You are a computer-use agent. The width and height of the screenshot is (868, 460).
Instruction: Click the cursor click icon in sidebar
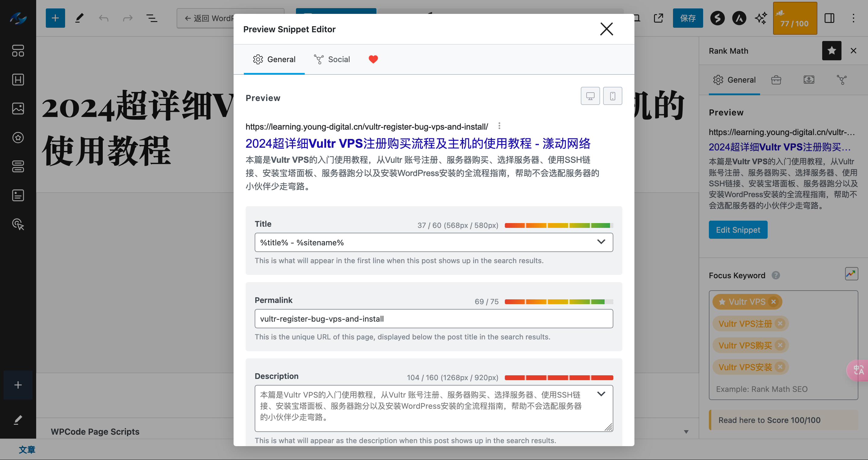tap(18, 224)
